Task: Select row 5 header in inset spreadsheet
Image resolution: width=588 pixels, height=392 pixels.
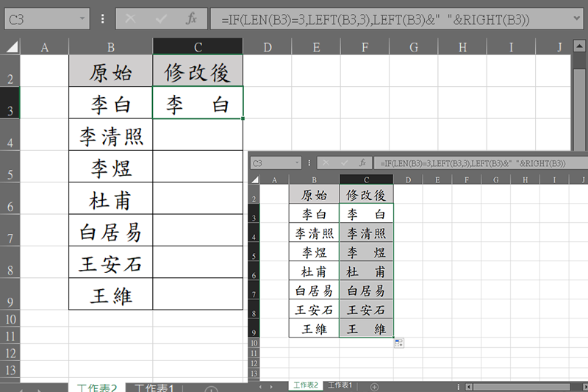Action: click(x=254, y=252)
